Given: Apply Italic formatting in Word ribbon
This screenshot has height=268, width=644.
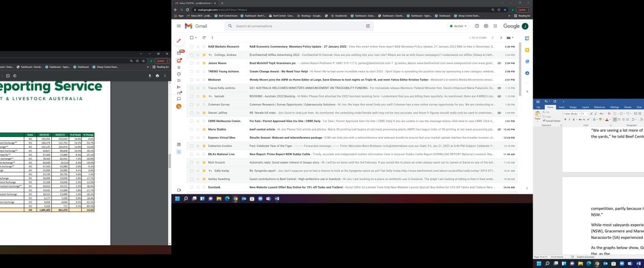Looking at the screenshot, I should tap(568, 119).
